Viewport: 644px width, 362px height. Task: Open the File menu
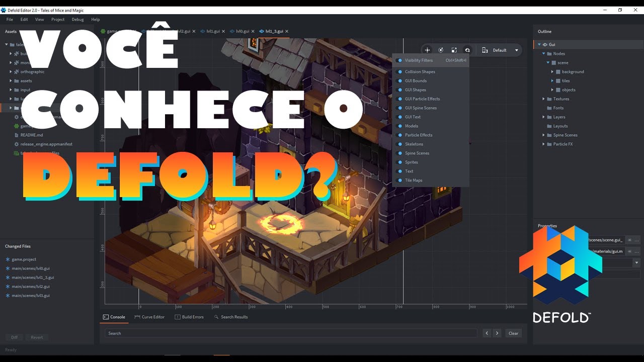click(x=10, y=20)
